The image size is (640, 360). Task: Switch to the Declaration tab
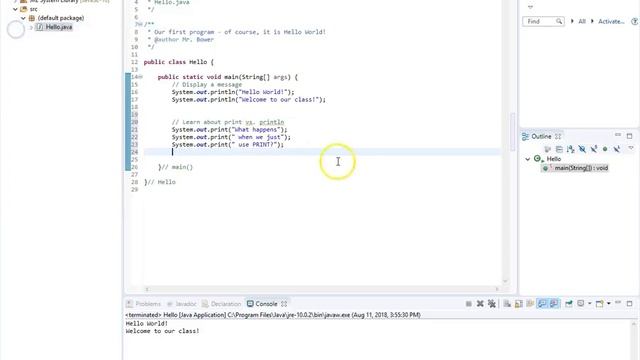click(222, 304)
